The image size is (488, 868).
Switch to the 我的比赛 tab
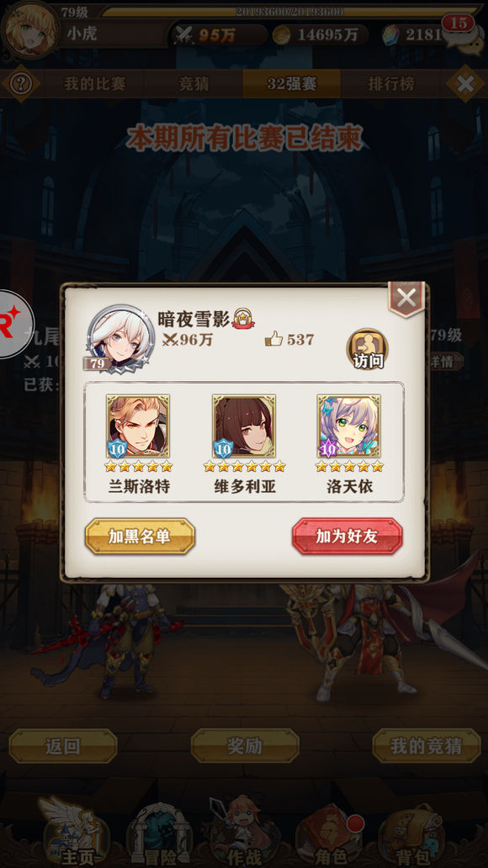click(x=95, y=84)
